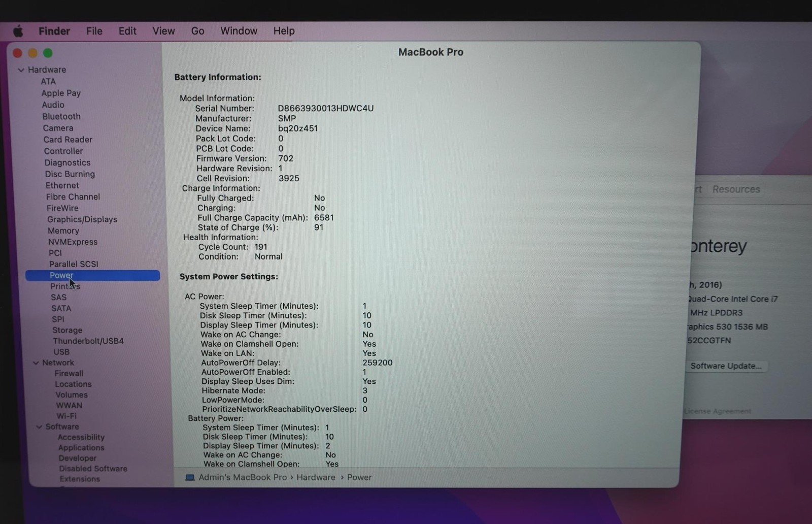Select PCI in the sidebar
The width and height of the screenshot is (812, 524).
point(55,253)
